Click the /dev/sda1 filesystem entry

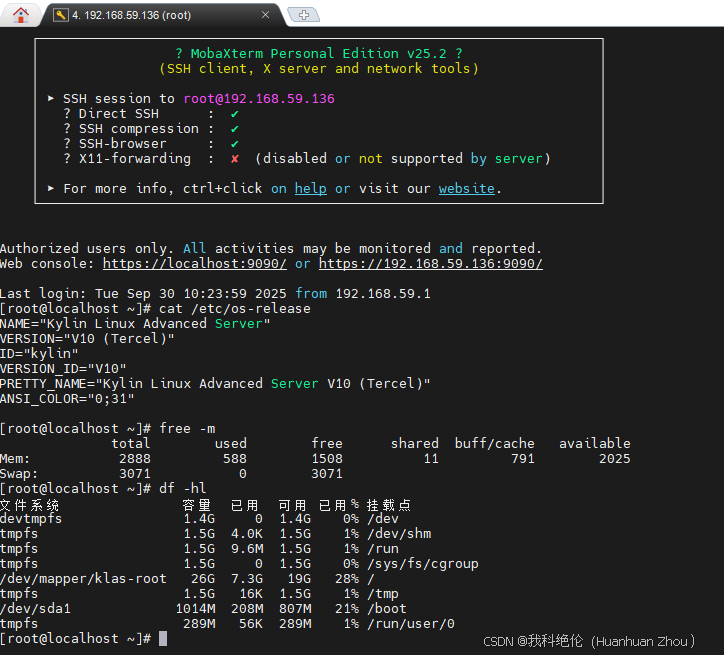point(36,608)
